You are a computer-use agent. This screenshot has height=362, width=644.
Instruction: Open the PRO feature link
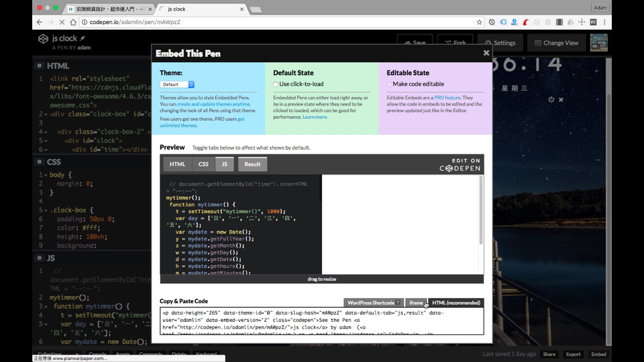(447, 98)
